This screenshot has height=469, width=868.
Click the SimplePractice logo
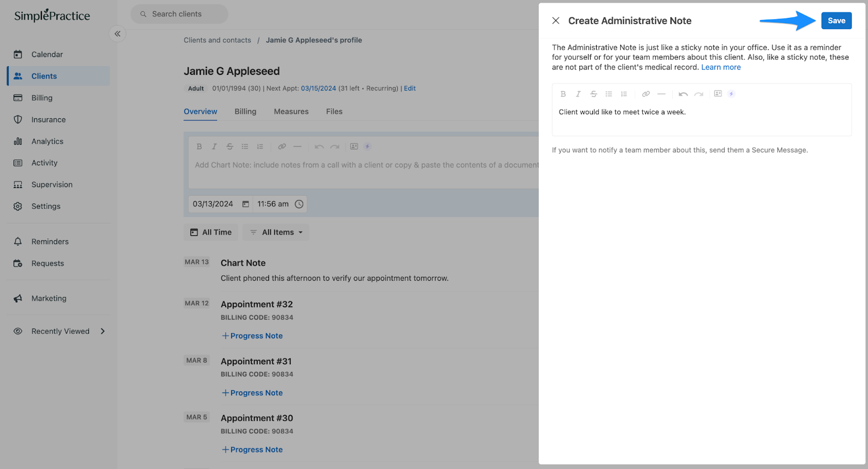pyautogui.click(x=52, y=15)
